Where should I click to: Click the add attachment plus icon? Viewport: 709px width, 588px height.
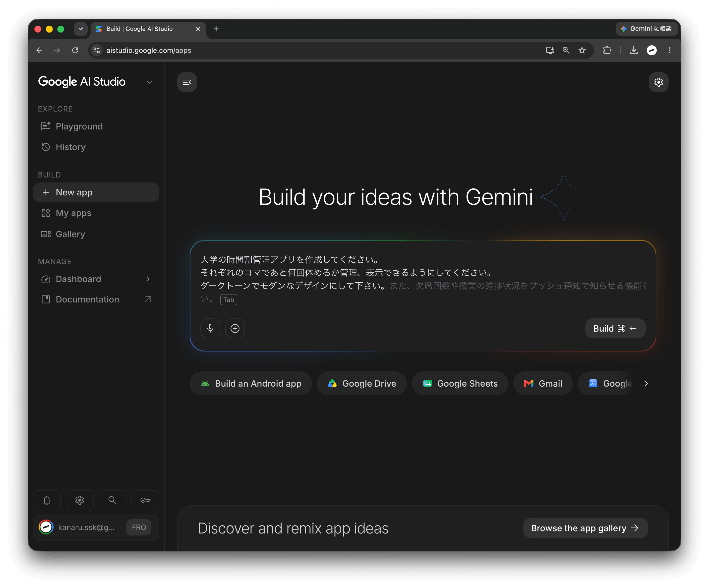235,328
